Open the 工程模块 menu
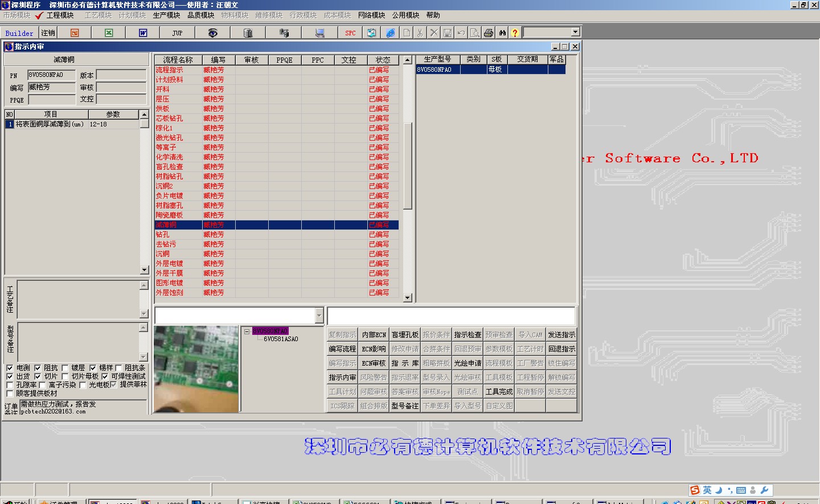This screenshot has width=820, height=504. [60, 15]
